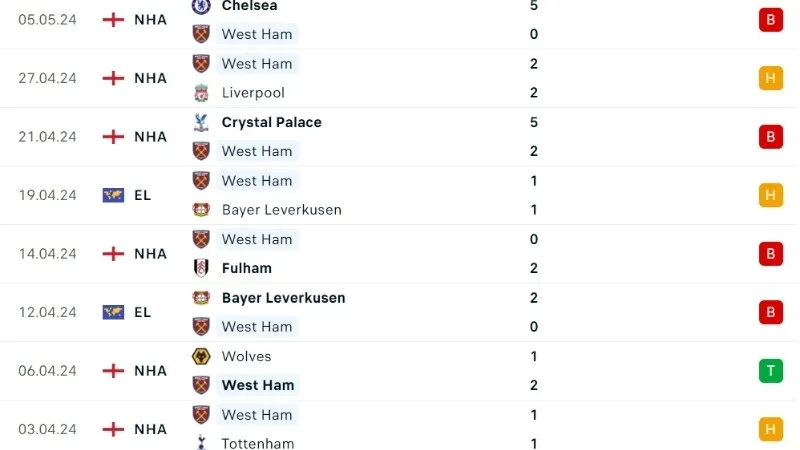Open the Crystal Palace team link
Image resolution: width=800 pixels, height=450 pixels.
click(271, 122)
